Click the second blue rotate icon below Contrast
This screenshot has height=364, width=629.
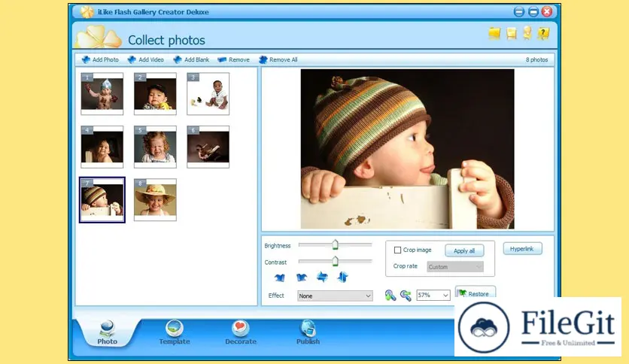pyautogui.click(x=301, y=278)
